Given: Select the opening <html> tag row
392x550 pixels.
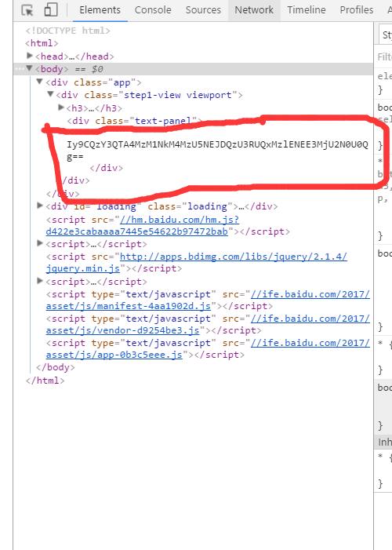Looking at the screenshot, I should pos(42,43).
